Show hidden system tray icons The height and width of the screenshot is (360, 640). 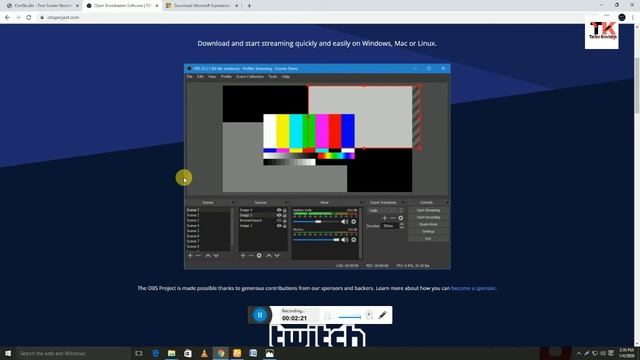click(x=578, y=353)
